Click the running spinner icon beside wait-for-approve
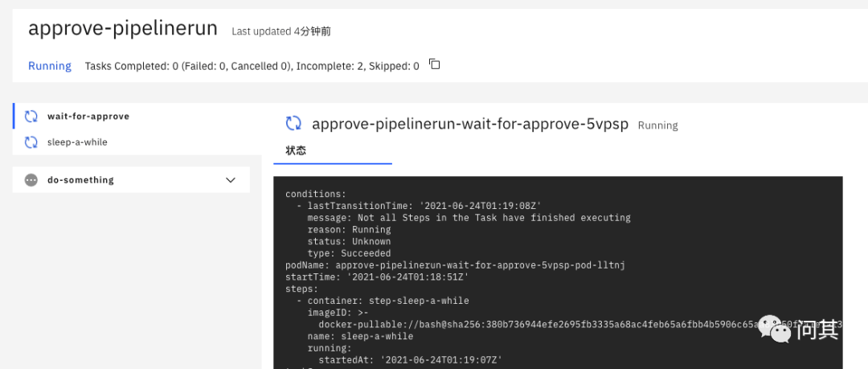The width and height of the screenshot is (868, 369). [31, 116]
